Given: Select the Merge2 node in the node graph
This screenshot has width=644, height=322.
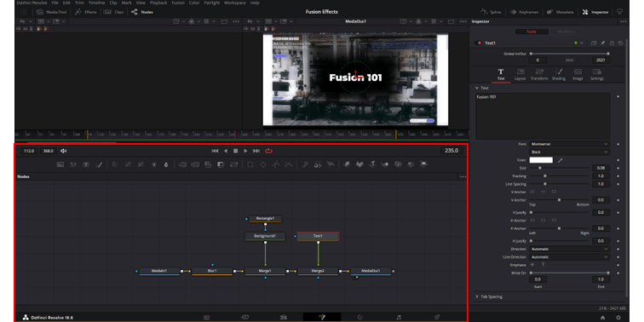Looking at the screenshot, I should click(x=318, y=271).
